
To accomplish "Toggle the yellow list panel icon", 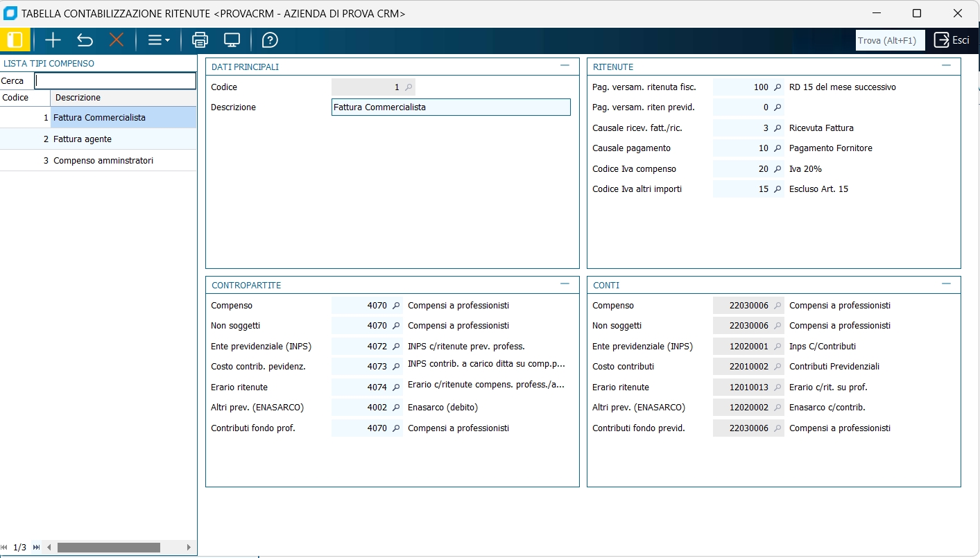I will [x=15, y=40].
